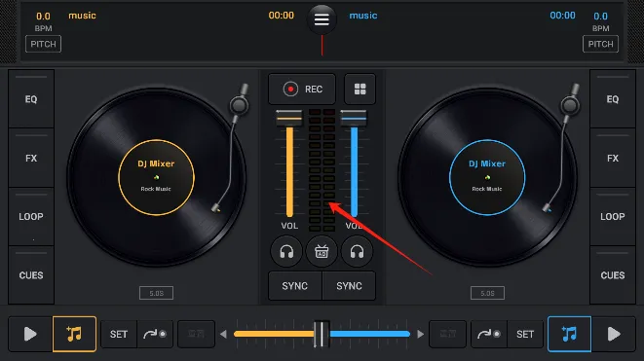The height and width of the screenshot is (361, 644).
Task: Click the crossfader handle
Action: pyautogui.click(x=322, y=334)
